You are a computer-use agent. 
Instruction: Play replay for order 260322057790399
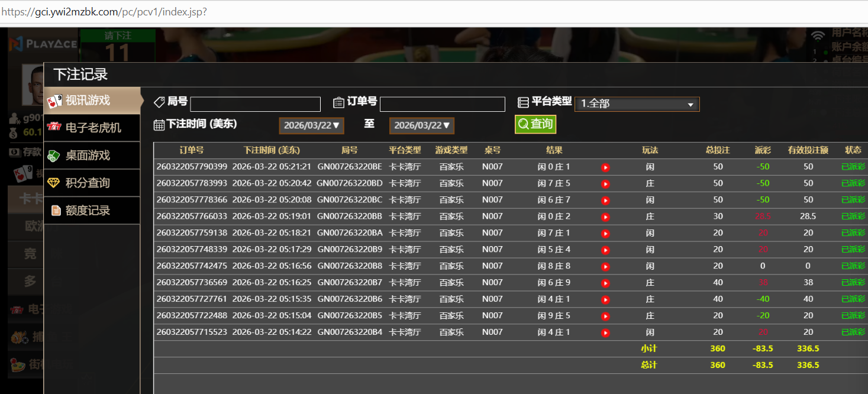pyautogui.click(x=605, y=167)
